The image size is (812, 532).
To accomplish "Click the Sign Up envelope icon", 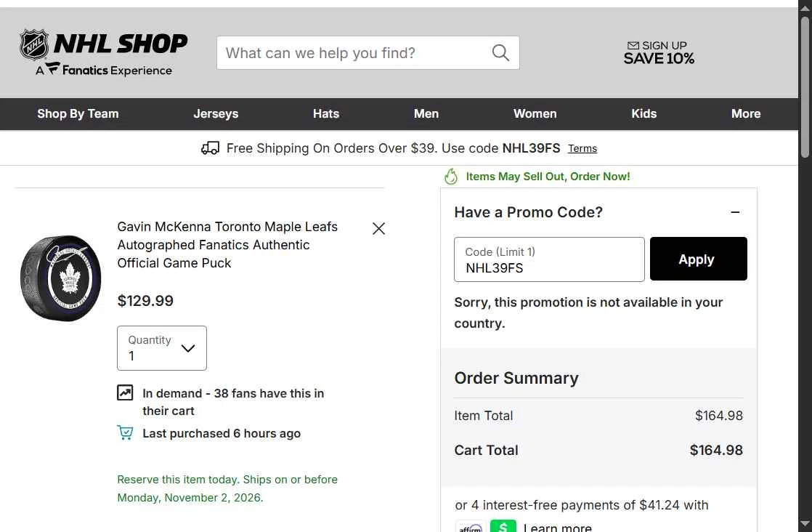I will (633, 46).
